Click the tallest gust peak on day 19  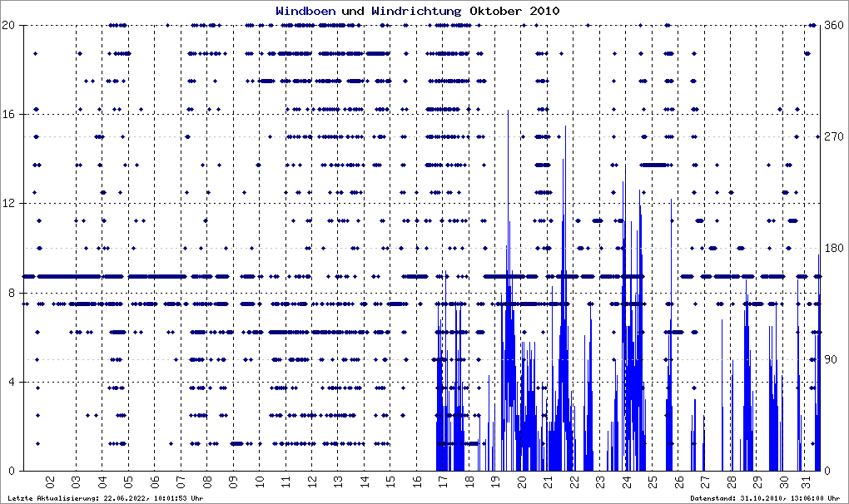click(508, 111)
